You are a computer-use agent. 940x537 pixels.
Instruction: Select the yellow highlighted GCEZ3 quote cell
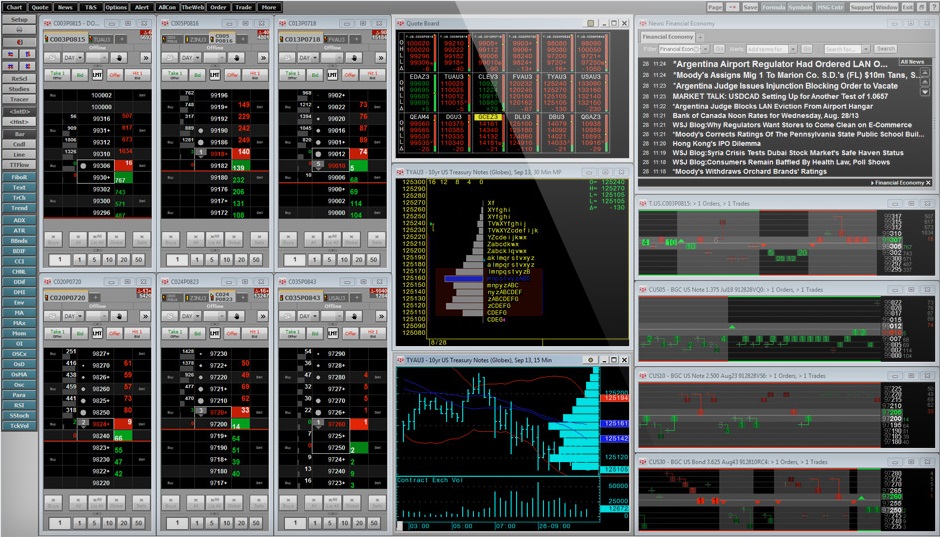(488, 117)
